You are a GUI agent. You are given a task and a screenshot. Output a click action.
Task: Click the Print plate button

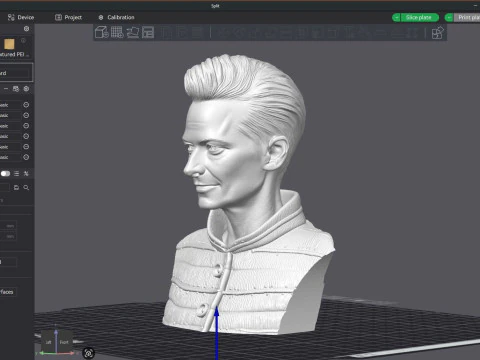click(468, 17)
